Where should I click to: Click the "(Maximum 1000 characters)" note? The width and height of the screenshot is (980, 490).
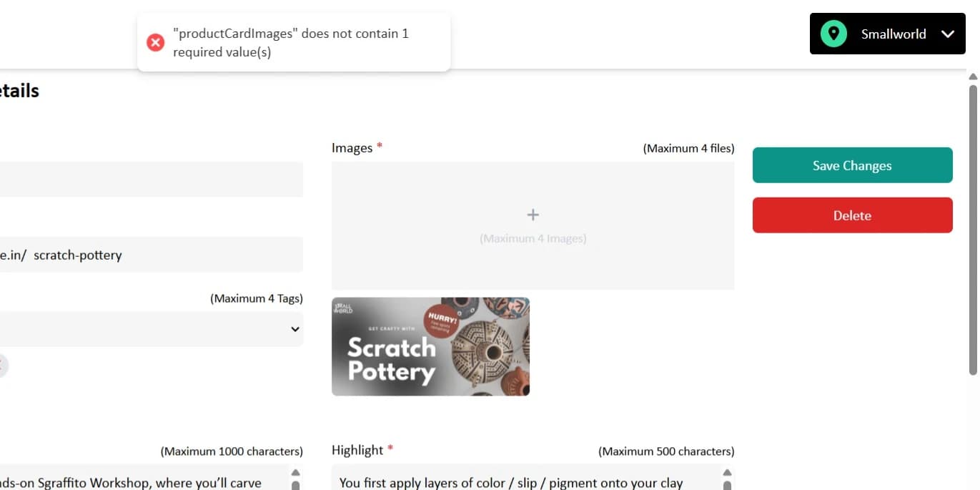(232, 451)
